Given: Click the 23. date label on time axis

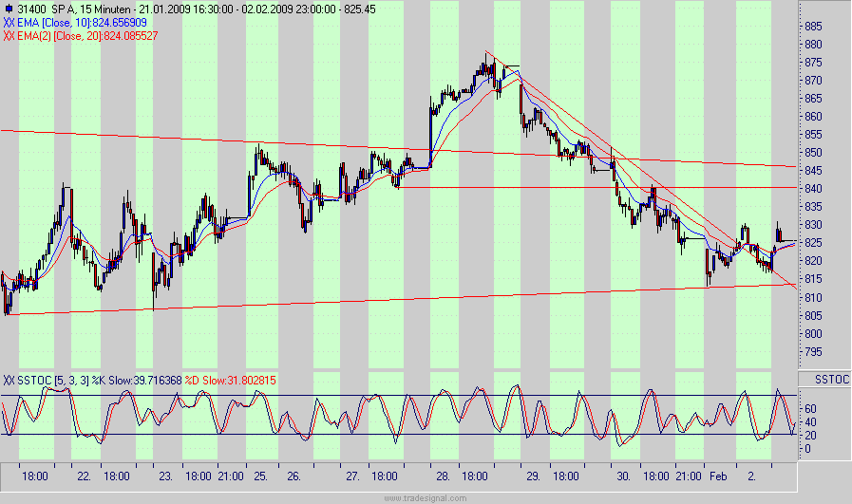Looking at the screenshot, I should (x=165, y=476).
